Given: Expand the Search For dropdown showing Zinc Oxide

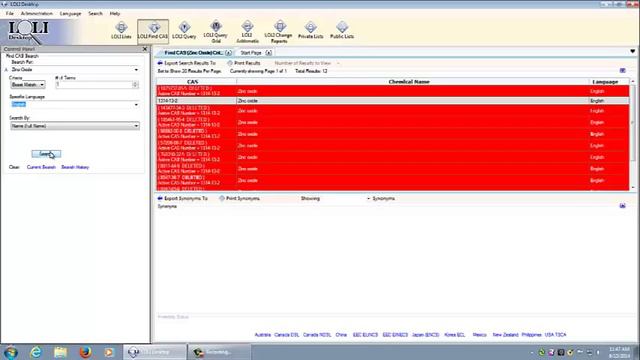Looking at the screenshot, I should coord(136,70).
